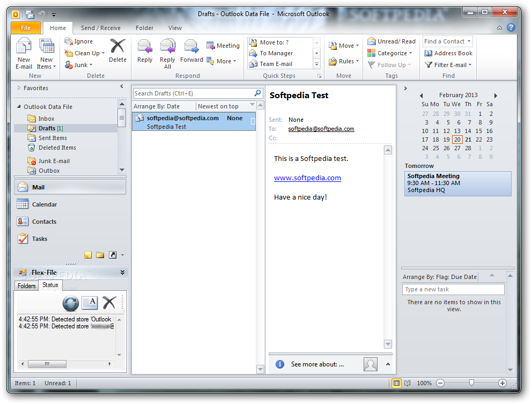Switch to Normal view in status bar

point(396,383)
